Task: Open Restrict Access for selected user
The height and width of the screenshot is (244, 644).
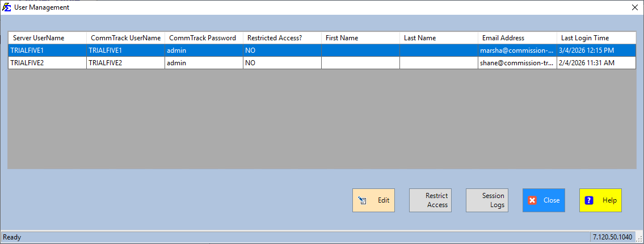Action: [x=430, y=200]
